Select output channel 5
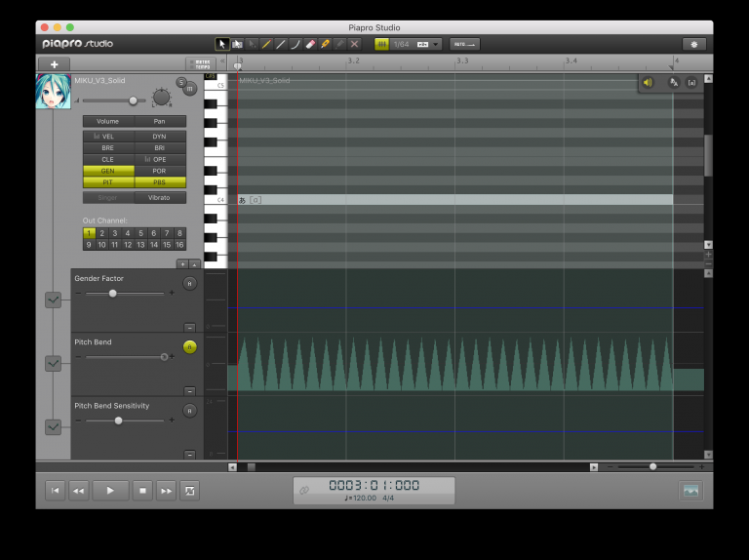 pos(140,233)
